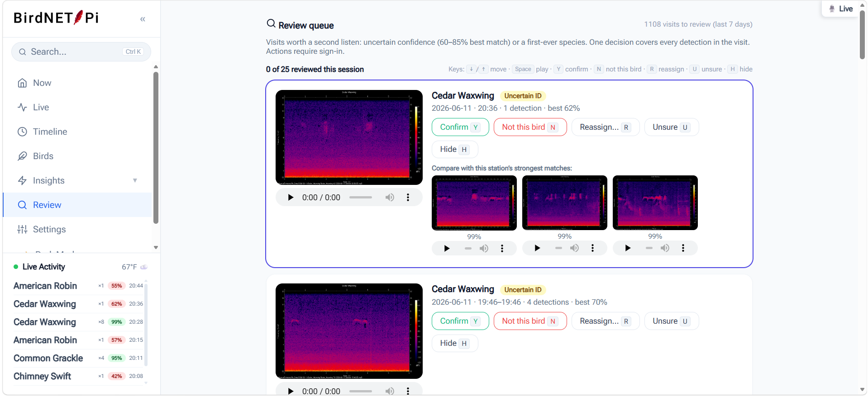868x396 pixels.
Task: Mute the 20:36 Cedar Waxwing audio player
Action: (390, 198)
